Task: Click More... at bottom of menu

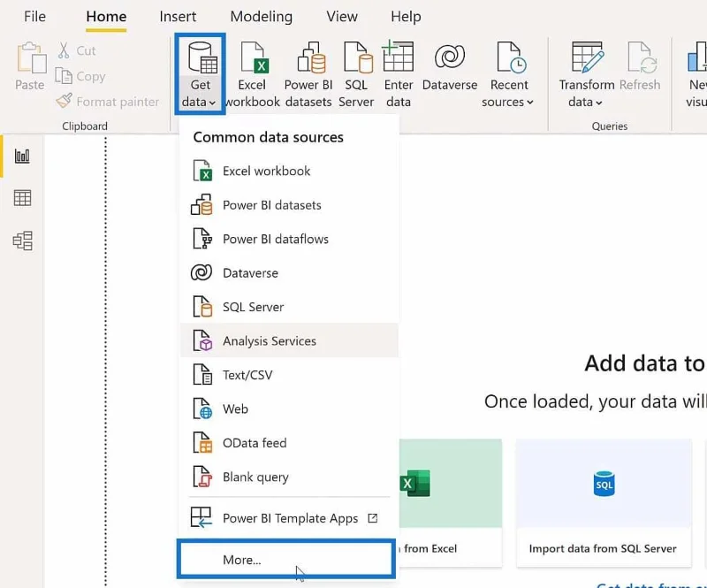Action: (x=286, y=559)
